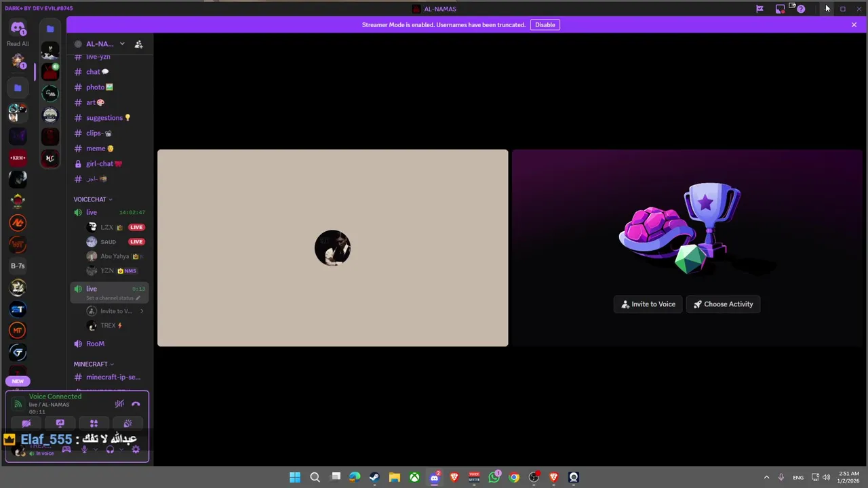This screenshot has height=488, width=868.
Task: Open the clips text channel
Action: coord(109,133)
